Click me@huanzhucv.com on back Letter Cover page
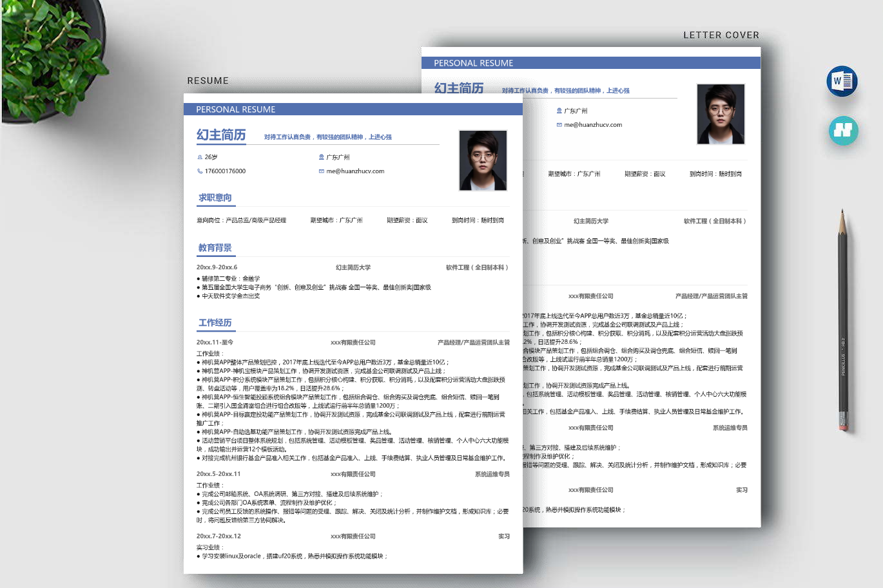Screen dimensions: 883x588 tap(593, 125)
